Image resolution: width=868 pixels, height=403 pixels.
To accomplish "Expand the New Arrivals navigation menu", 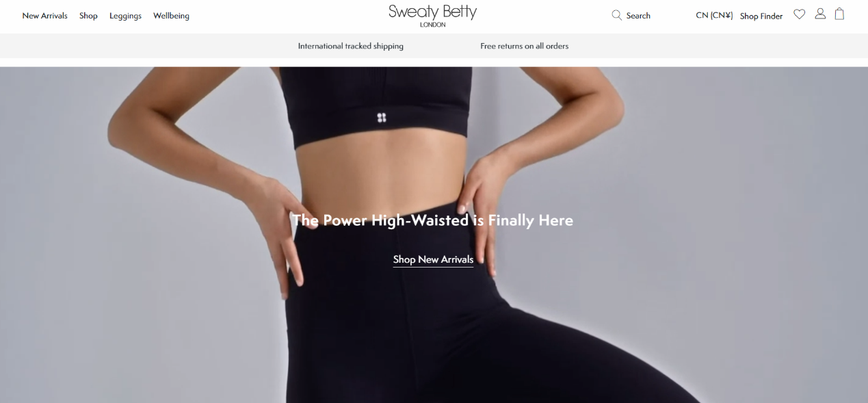I will pyautogui.click(x=44, y=16).
